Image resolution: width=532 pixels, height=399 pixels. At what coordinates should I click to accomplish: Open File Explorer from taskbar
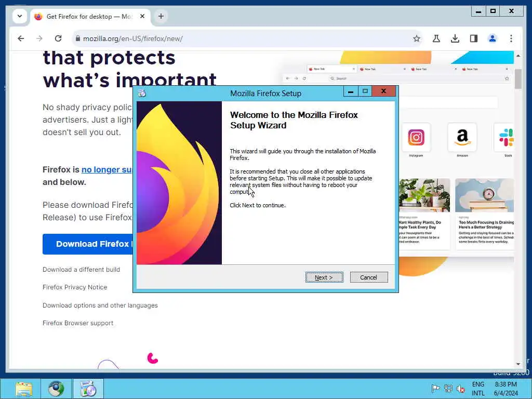[24, 389]
